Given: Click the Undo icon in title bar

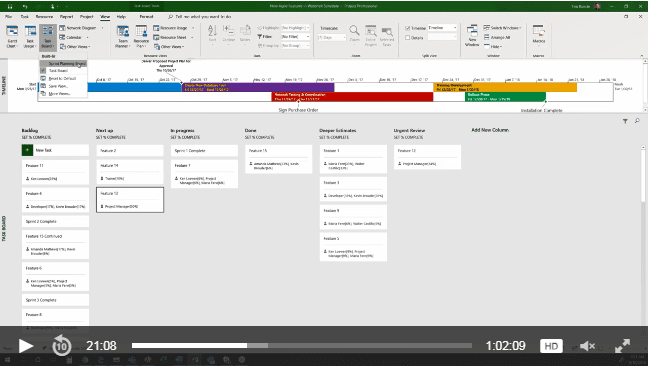Looking at the screenshot, I should point(25,6).
